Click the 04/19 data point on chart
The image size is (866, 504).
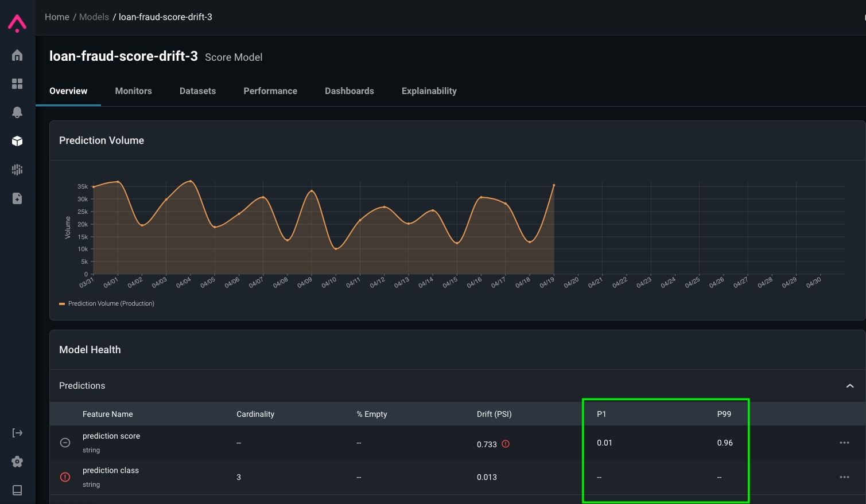(554, 185)
